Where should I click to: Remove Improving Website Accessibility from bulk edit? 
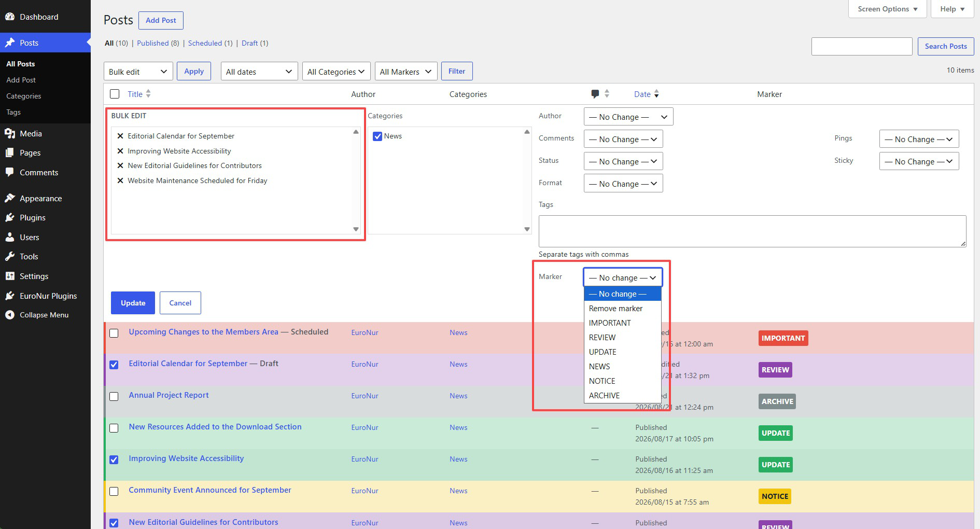120,151
